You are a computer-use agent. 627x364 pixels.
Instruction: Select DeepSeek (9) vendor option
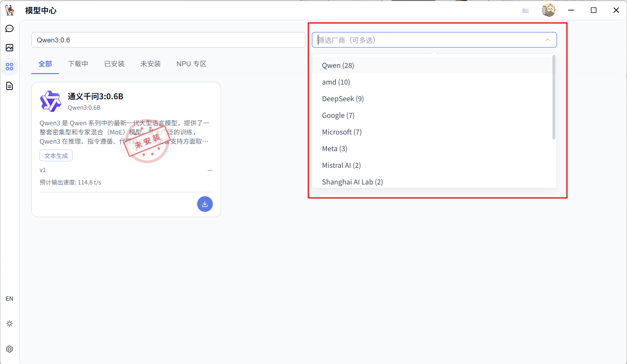432,99
